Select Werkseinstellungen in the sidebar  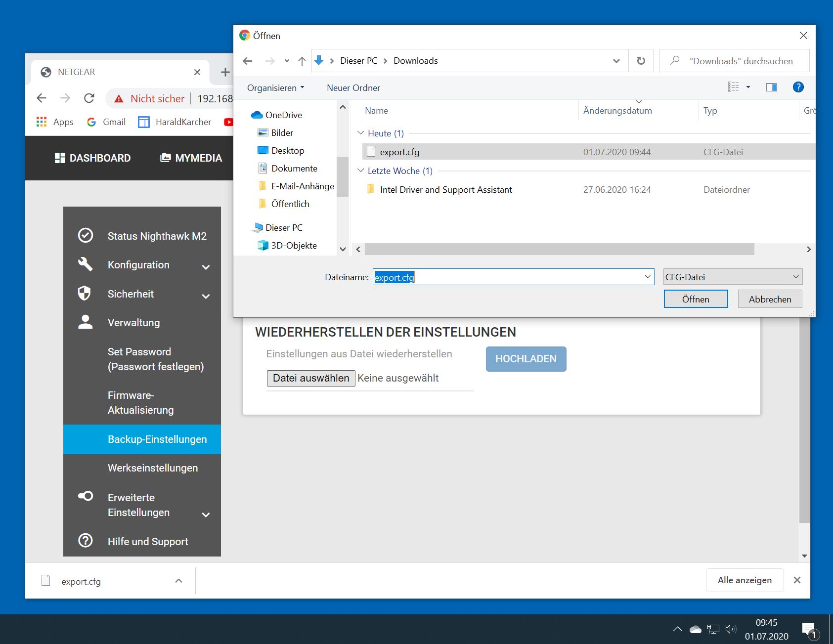(152, 468)
